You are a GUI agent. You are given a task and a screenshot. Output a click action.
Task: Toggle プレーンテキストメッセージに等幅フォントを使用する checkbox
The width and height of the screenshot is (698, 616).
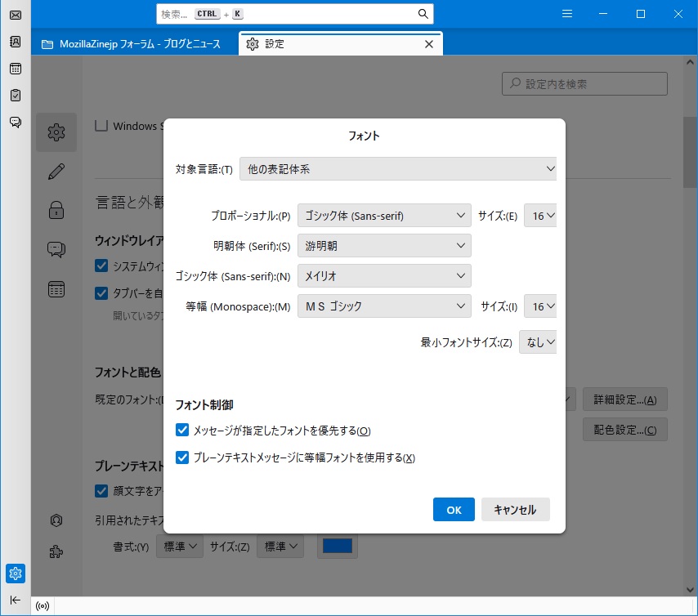(182, 458)
